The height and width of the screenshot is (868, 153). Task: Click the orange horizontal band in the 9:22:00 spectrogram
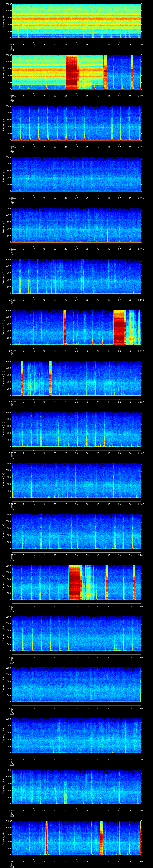click(76, 19)
